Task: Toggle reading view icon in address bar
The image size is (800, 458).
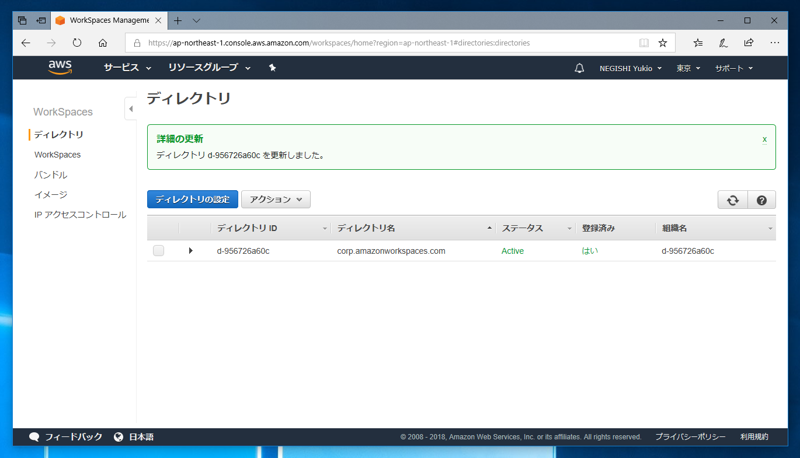Action: [644, 43]
